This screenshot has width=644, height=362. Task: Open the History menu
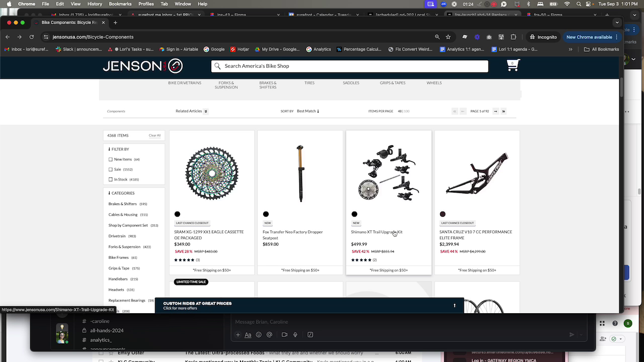[x=95, y=4]
